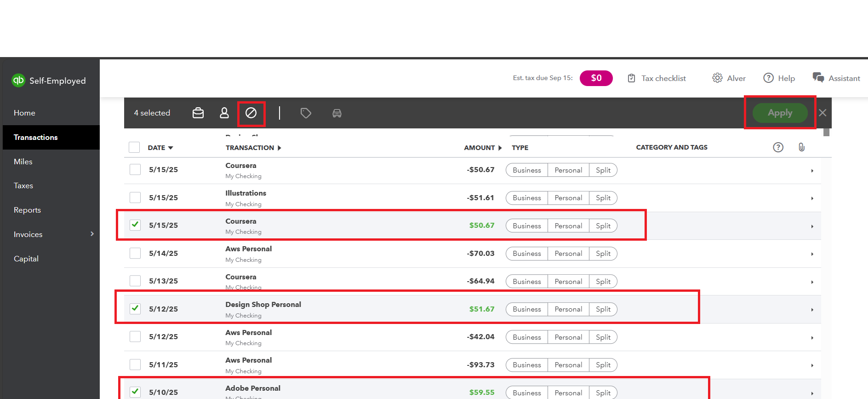868x399 pixels.
Task: Check the Aws Personal -$70.03 checkbox
Action: point(135,253)
